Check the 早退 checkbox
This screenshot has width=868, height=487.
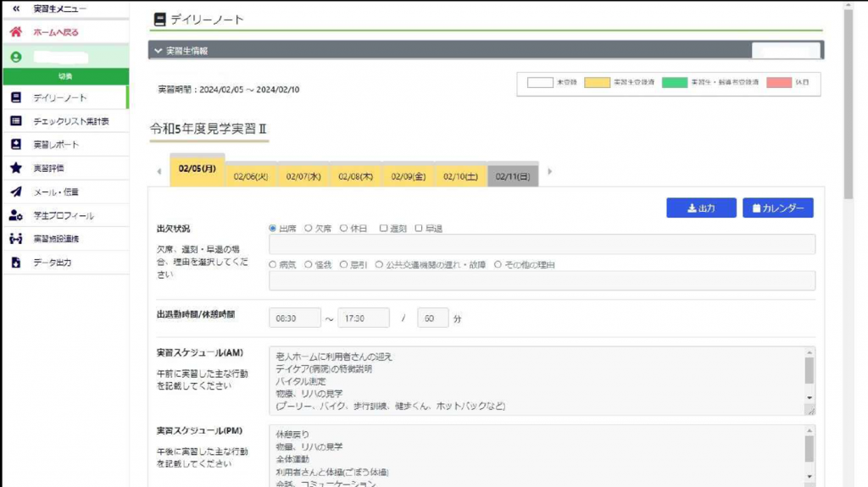(x=419, y=228)
